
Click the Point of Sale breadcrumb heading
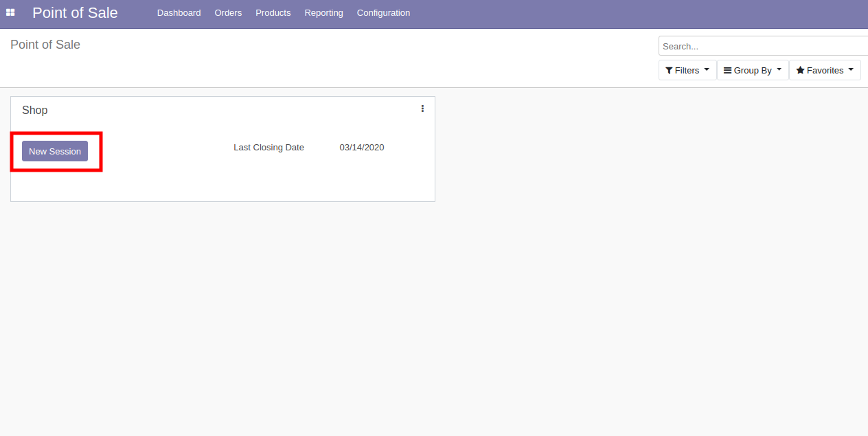click(x=45, y=45)
